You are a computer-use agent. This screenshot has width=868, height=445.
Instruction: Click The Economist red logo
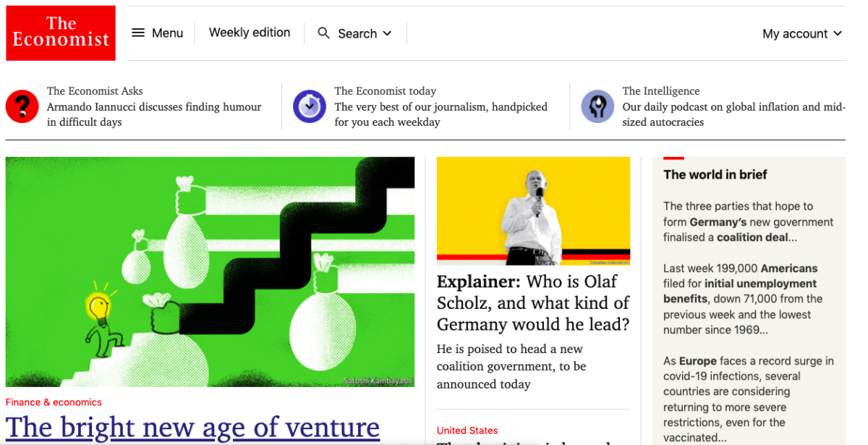pos(61,33)
